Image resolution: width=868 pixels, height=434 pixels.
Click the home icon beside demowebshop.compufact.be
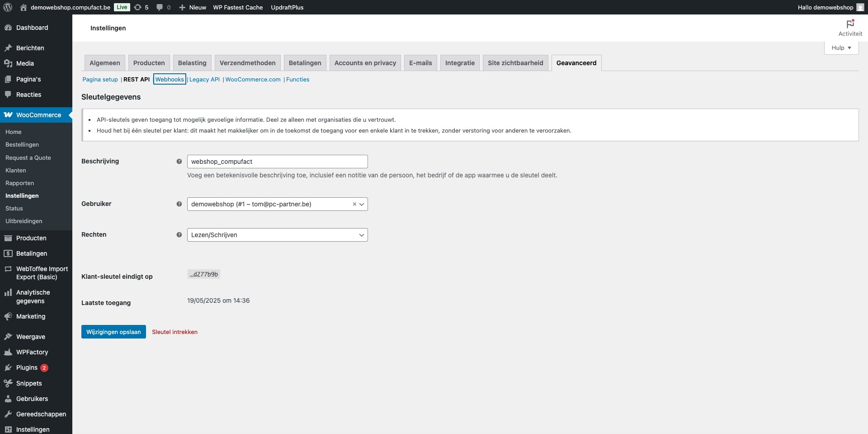coord(24,7)
